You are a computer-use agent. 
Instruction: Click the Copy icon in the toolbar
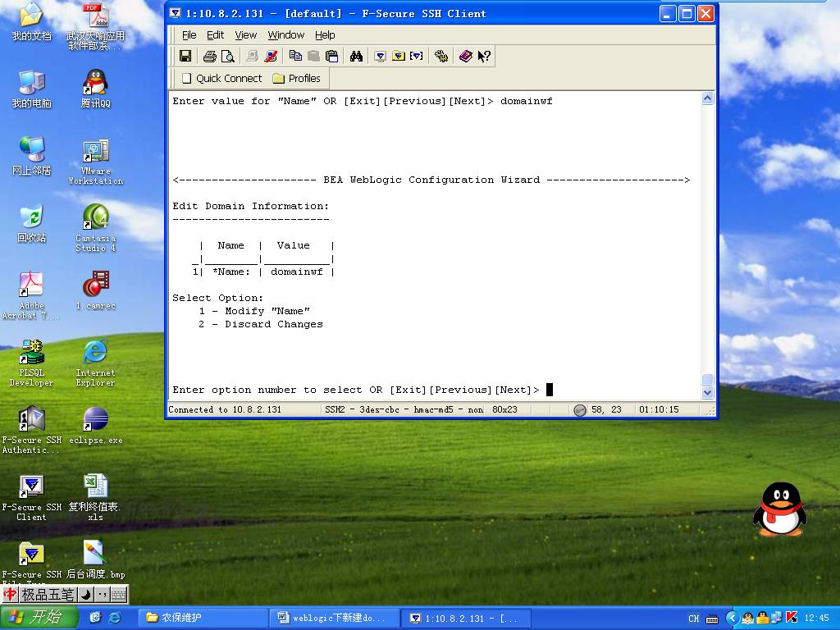pos(295,57)
